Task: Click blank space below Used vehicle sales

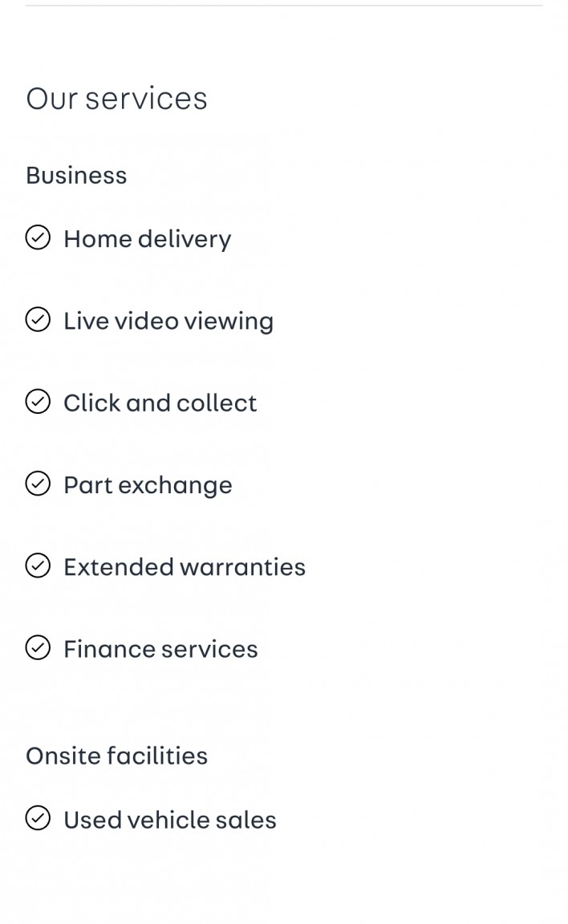Action: pos(283,882)
